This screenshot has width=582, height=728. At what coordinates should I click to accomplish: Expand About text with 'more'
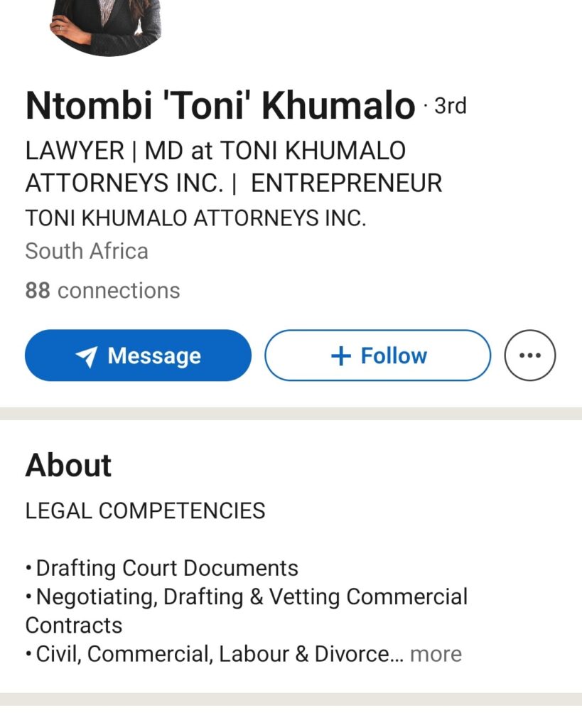(436, 654)
